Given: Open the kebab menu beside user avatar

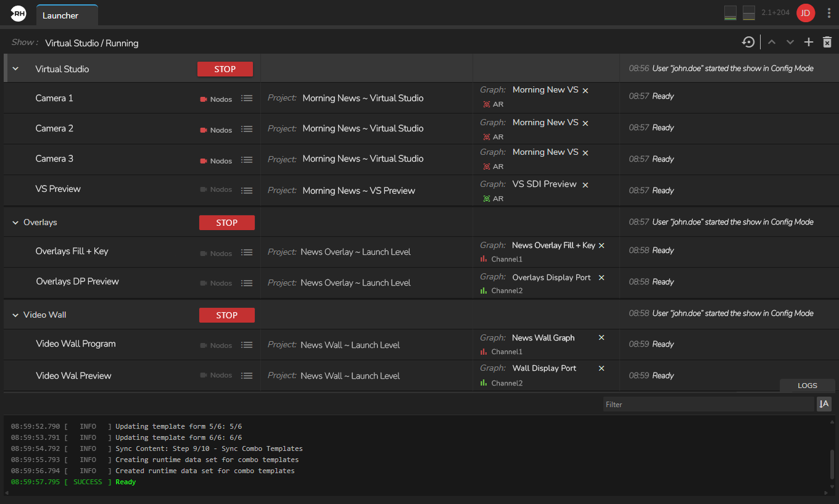Looking at the screenshot, I should 829,13.
